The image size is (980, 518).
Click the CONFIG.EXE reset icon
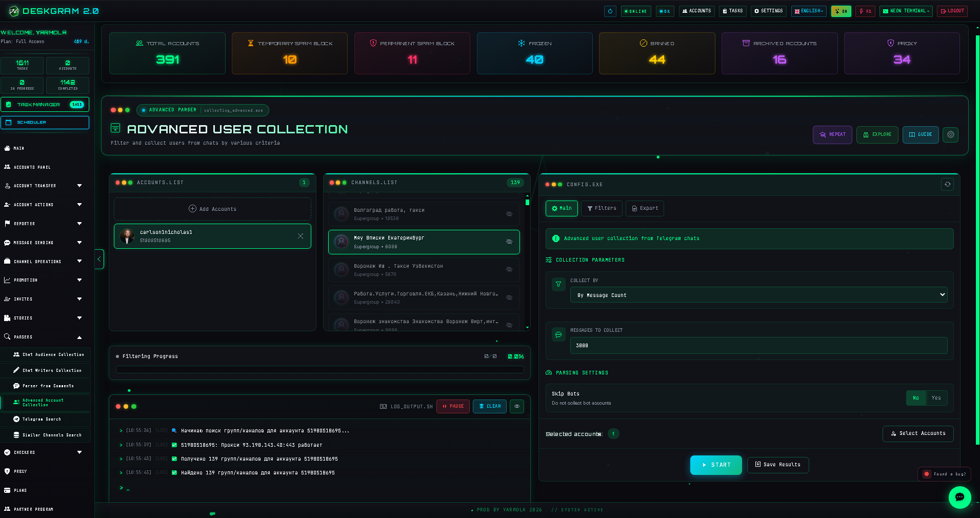947,185
